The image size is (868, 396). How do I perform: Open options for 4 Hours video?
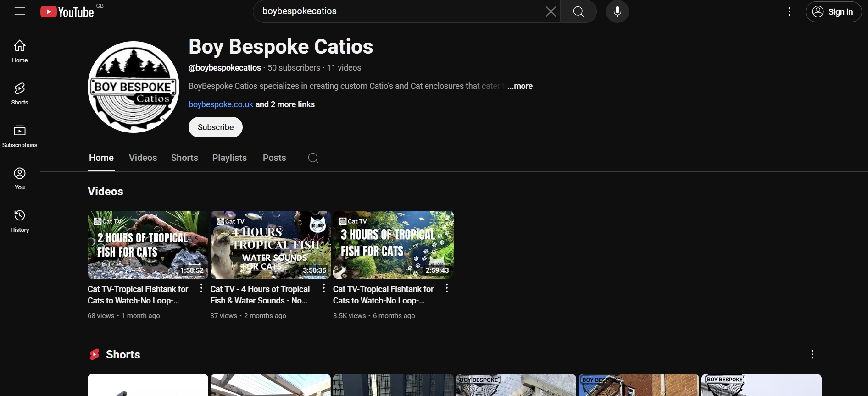(x=324, y=288)
